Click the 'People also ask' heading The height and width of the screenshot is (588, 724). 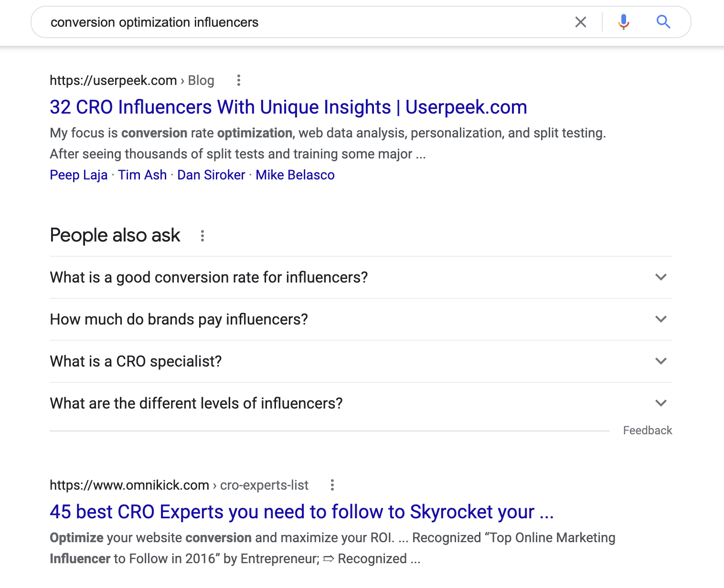point(115,235)
